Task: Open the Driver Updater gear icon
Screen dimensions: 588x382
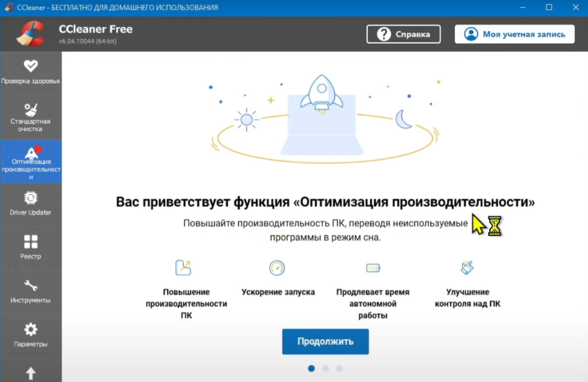Action: point(31,198)
